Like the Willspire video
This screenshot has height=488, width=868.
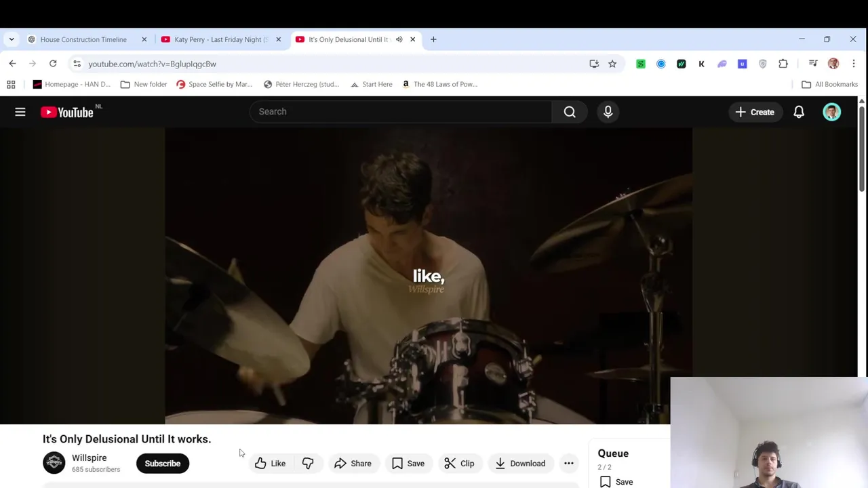[270, 464]
